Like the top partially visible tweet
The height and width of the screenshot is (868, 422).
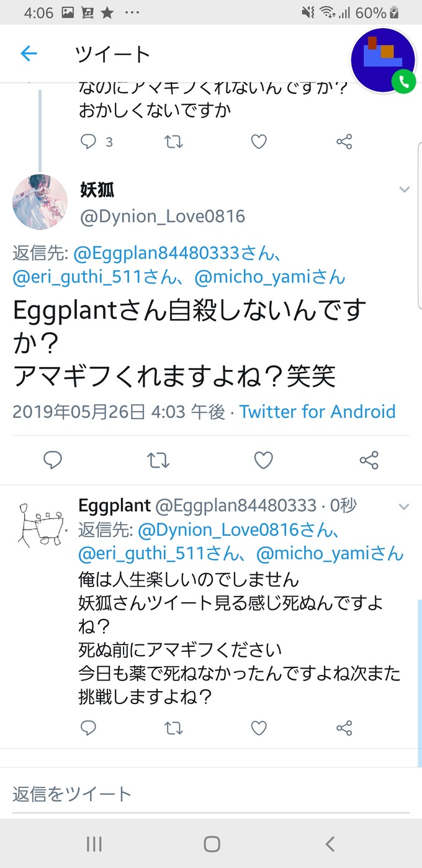259,142
